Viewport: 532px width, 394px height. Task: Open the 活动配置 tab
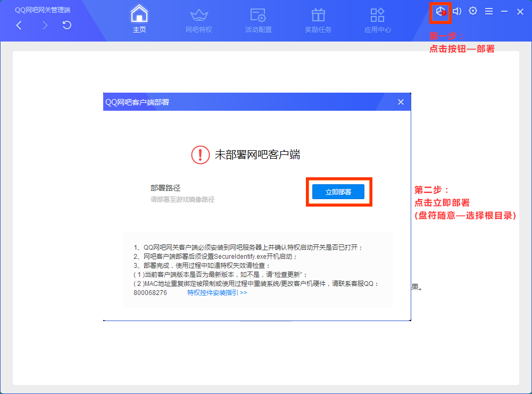pos(259,21)
